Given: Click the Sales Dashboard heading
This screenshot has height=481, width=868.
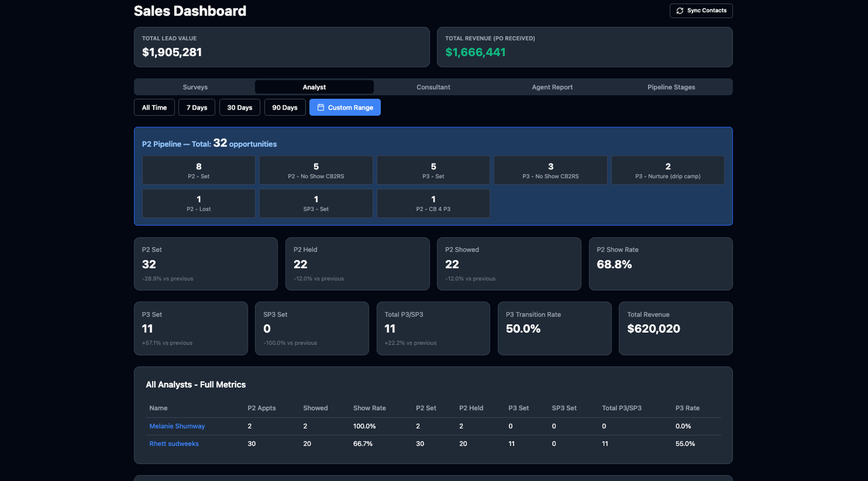Looking at the screenshot, I should (190, 11).
